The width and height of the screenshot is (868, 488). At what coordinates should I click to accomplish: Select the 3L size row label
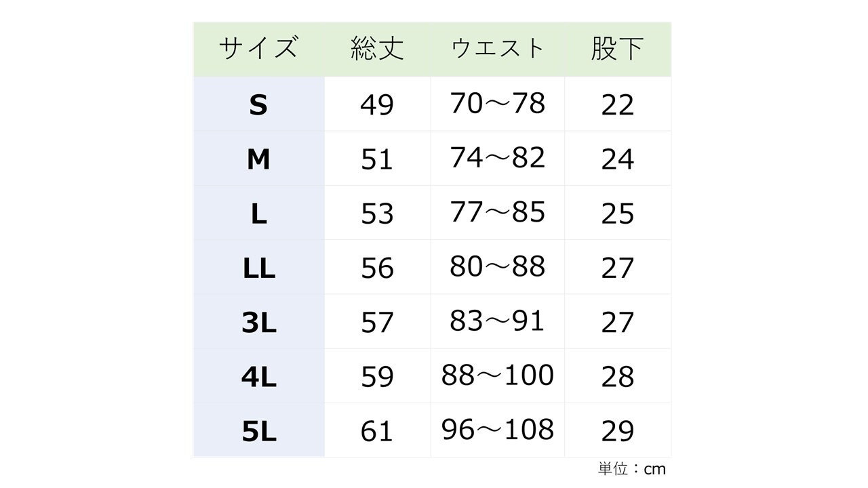(x=258, y=323)
